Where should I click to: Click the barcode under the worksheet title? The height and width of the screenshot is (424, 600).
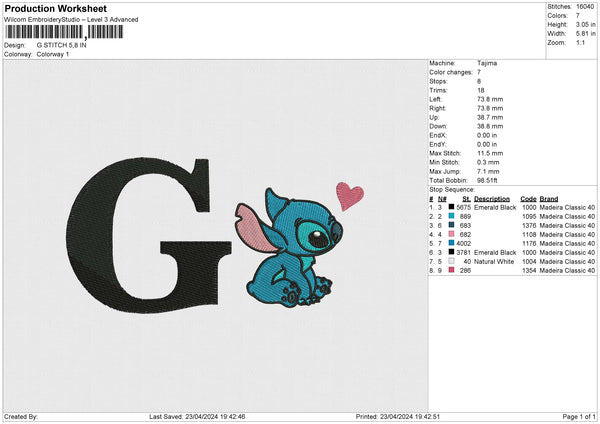click(64, 32)
